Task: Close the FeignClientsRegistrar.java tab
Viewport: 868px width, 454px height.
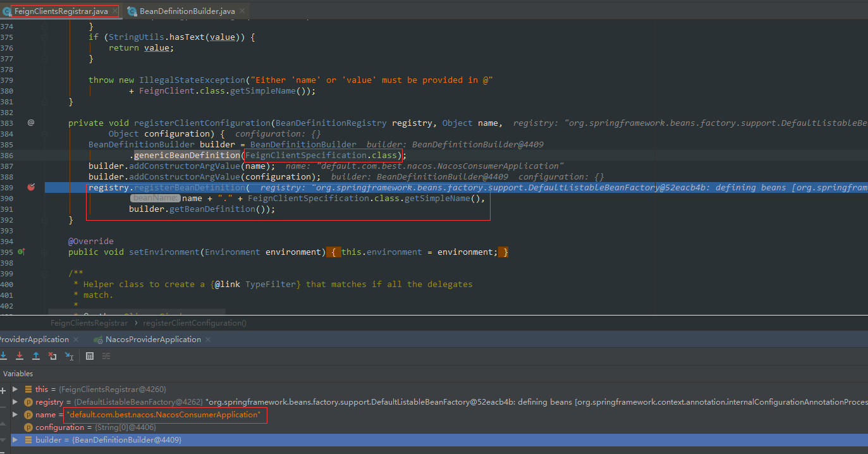Action: [x=114, y=11]
